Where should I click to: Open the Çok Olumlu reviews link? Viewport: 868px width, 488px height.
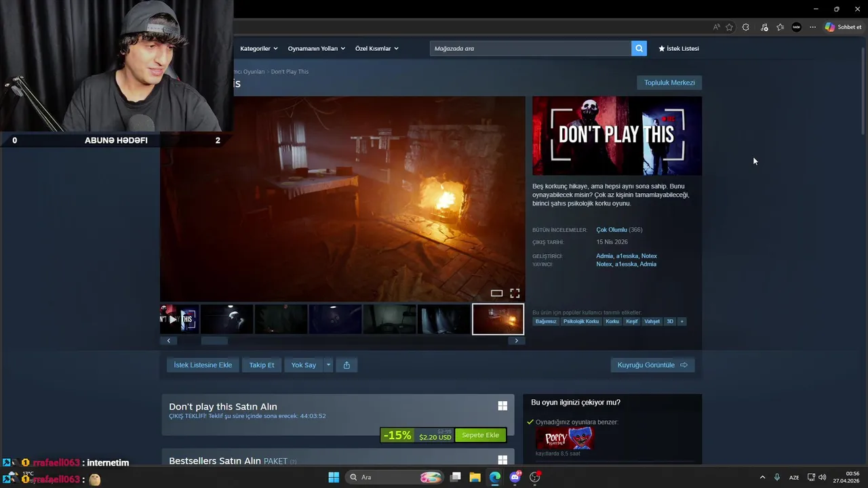(612, 230)
